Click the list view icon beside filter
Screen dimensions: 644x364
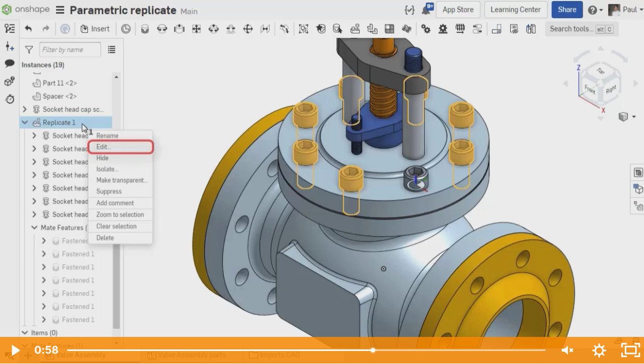111,49
